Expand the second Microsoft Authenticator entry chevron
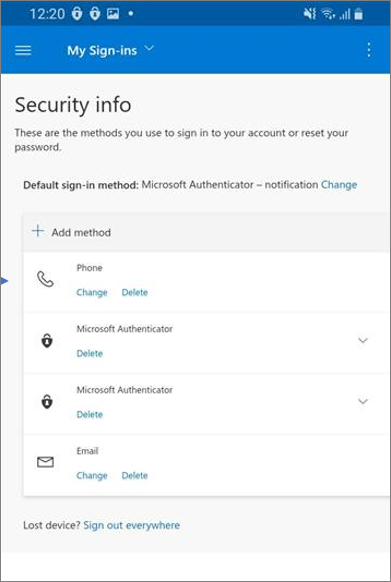The height and width of the screenshot is (582, 391). click(363, 401)
